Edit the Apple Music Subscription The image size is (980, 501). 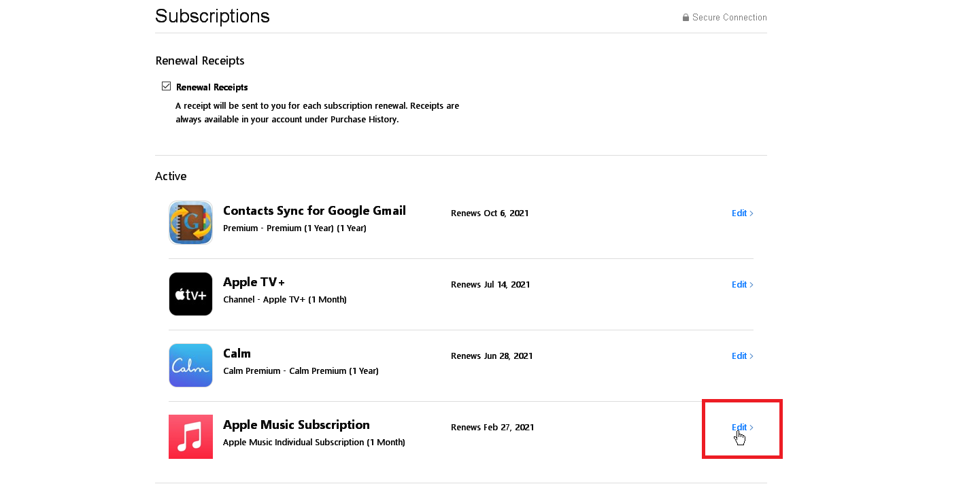(743, 427)
